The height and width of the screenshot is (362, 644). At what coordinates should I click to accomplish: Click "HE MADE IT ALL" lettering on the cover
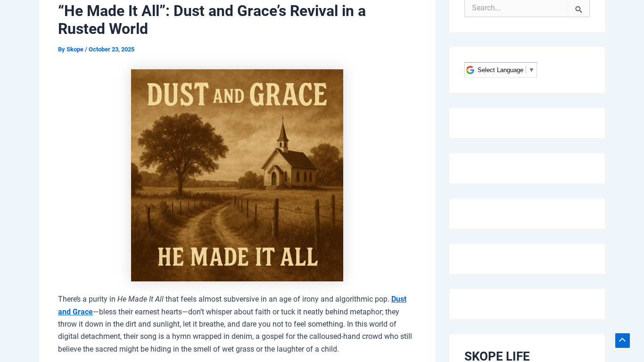coord(237,257)
